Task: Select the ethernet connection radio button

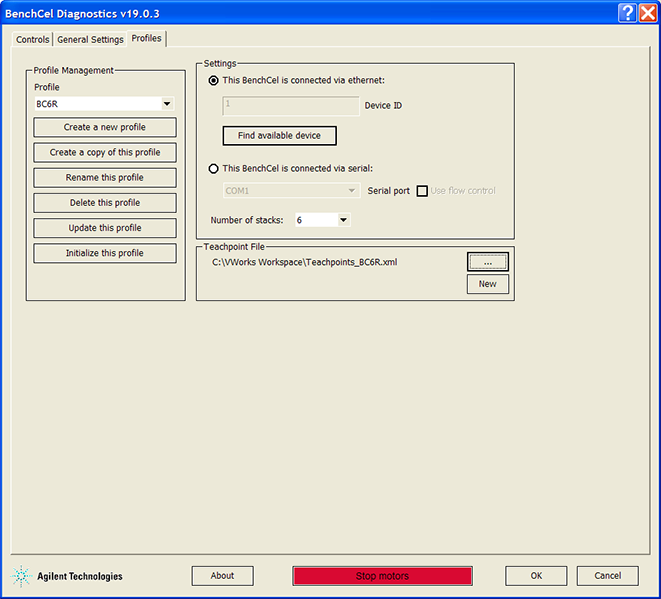Action: pos(213,80)
